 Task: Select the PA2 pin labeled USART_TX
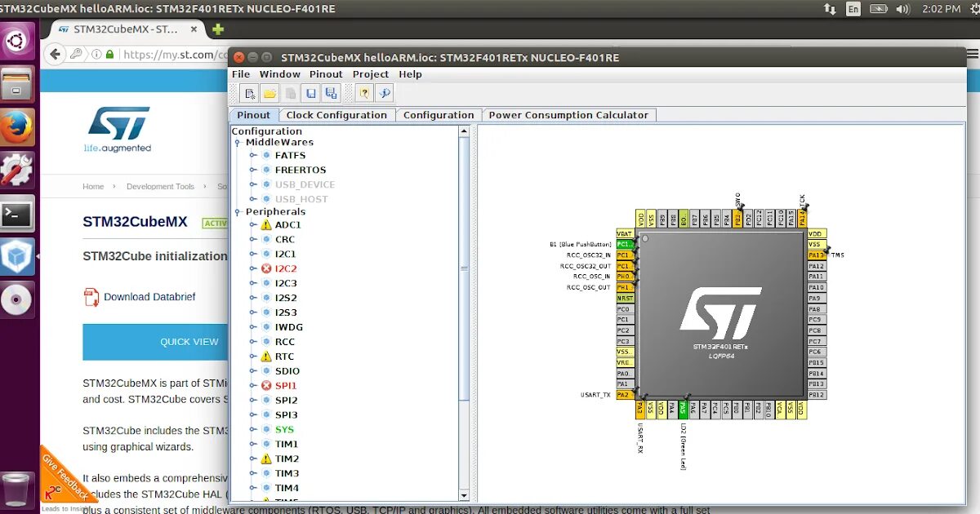(x=625, y=395)
